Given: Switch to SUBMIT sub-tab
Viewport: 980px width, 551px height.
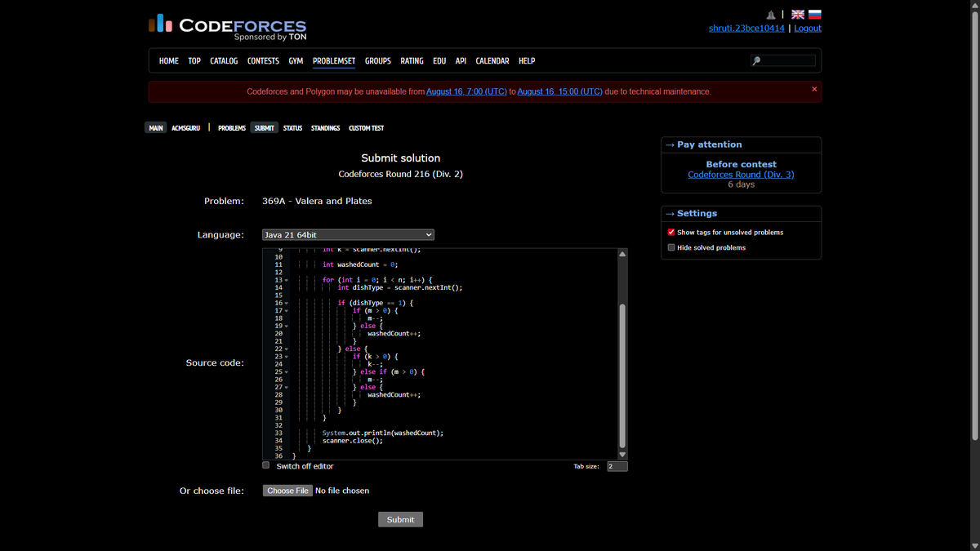Looking at the screenshot, I should pos(265,128).
